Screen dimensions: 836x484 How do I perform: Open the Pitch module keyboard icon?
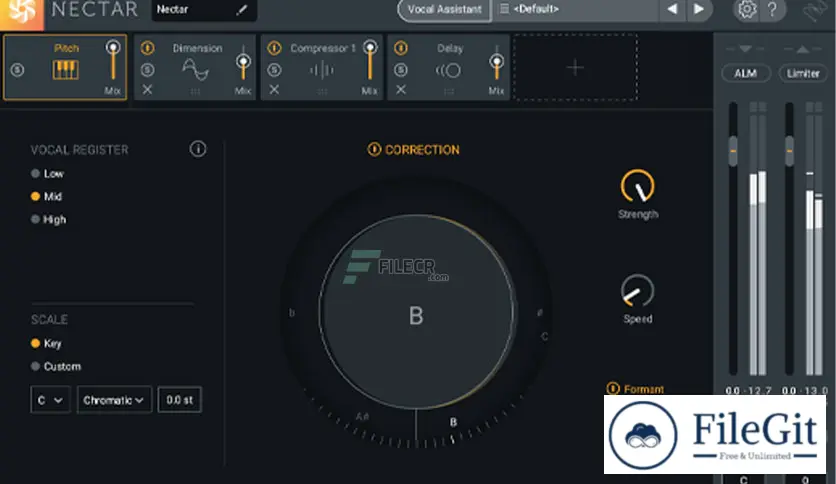tap(66, 70)
